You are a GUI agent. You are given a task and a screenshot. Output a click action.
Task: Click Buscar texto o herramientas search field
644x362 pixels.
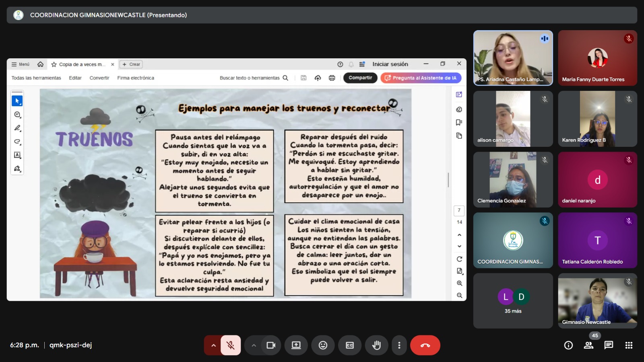254,78
